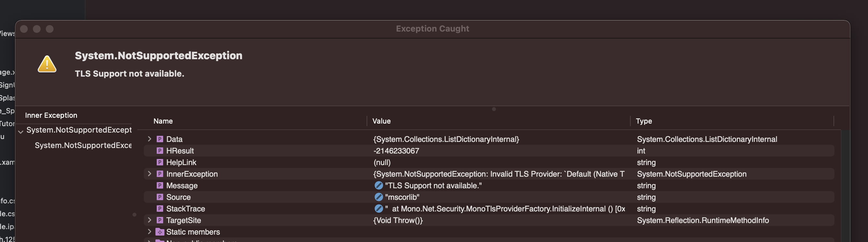Viewport: 868px width, 242px height.
Task: Expand the InnerException property row
Action: pyautogui.click(x=150, y=174)
